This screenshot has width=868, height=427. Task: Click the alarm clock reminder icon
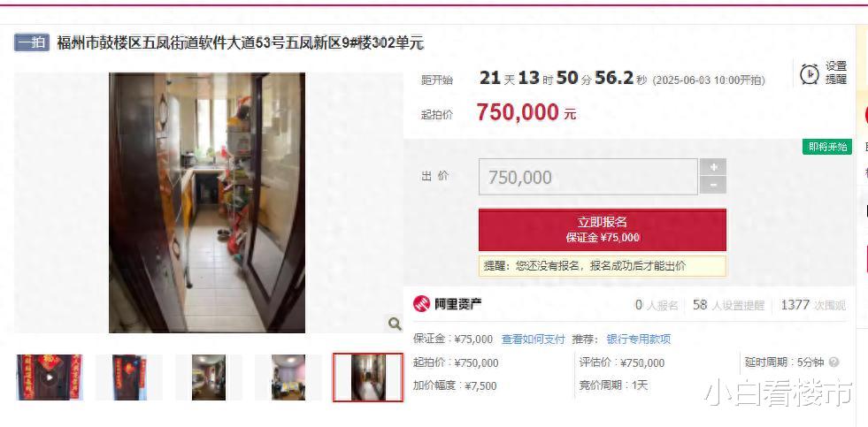tap(810, 73)
